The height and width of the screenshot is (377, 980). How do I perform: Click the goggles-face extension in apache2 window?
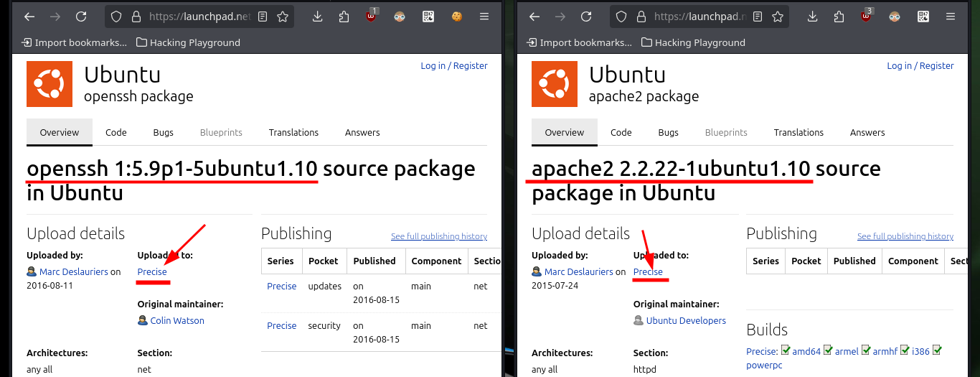click(x=895, y=16)
